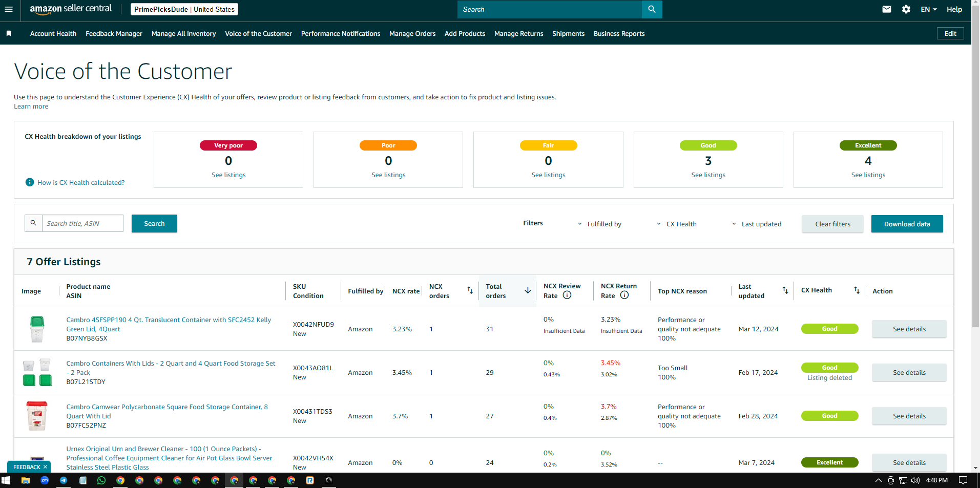Open Cambro 4SFSPP190 Translucent Container product link

point(169,324)
